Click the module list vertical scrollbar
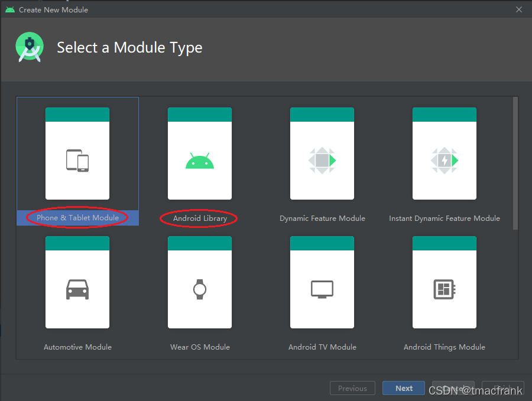Image resolution: width=532 pixels, height=401 pixels. click(x=515, y=164)
